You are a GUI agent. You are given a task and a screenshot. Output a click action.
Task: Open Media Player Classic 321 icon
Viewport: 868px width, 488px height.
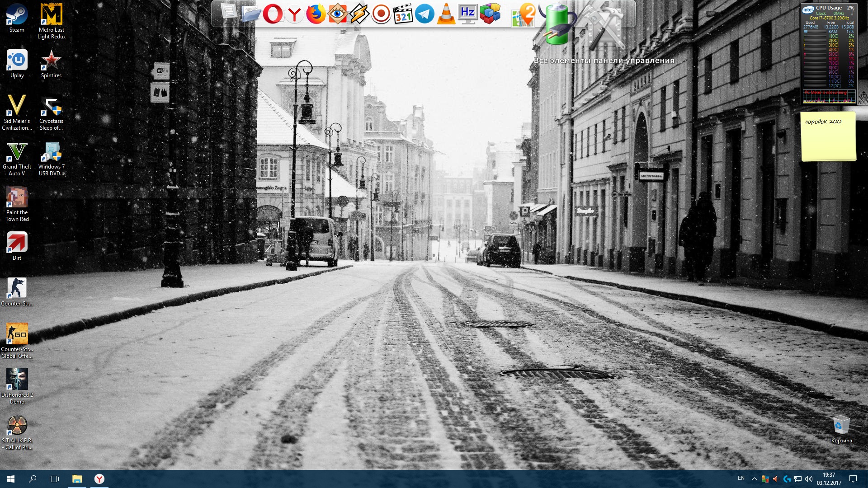(x=403, y=14)
